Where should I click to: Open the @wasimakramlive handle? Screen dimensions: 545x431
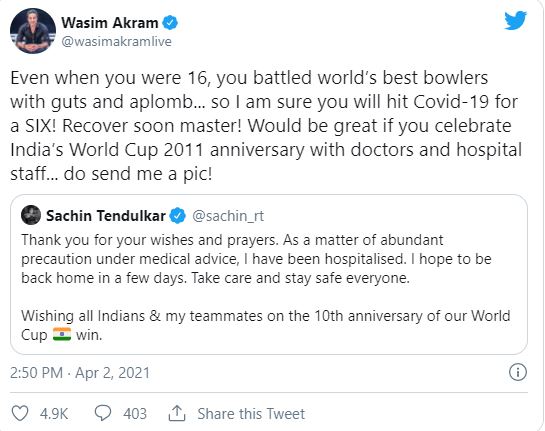pyautogui.click(x=116, y=42)
